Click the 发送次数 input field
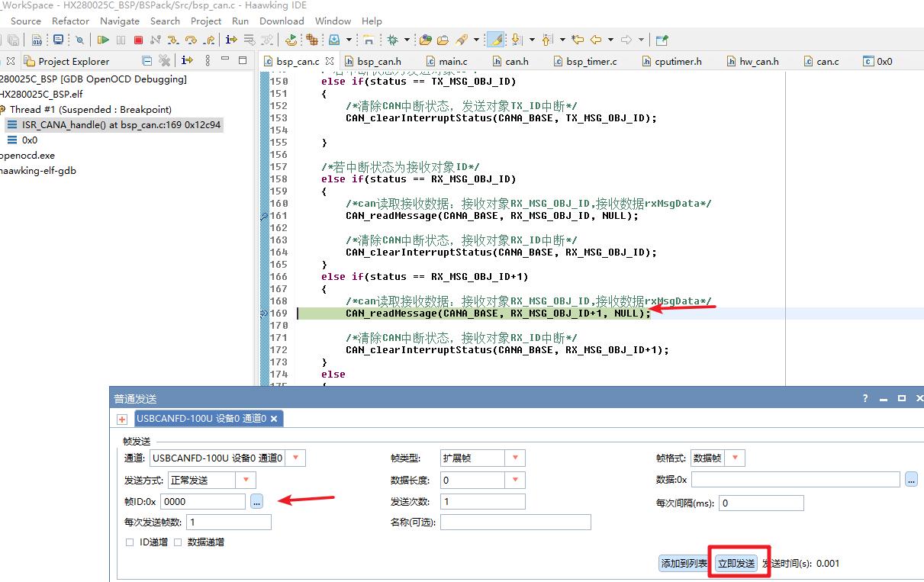The height and width of the screenshot is (582, 924). 482,501
